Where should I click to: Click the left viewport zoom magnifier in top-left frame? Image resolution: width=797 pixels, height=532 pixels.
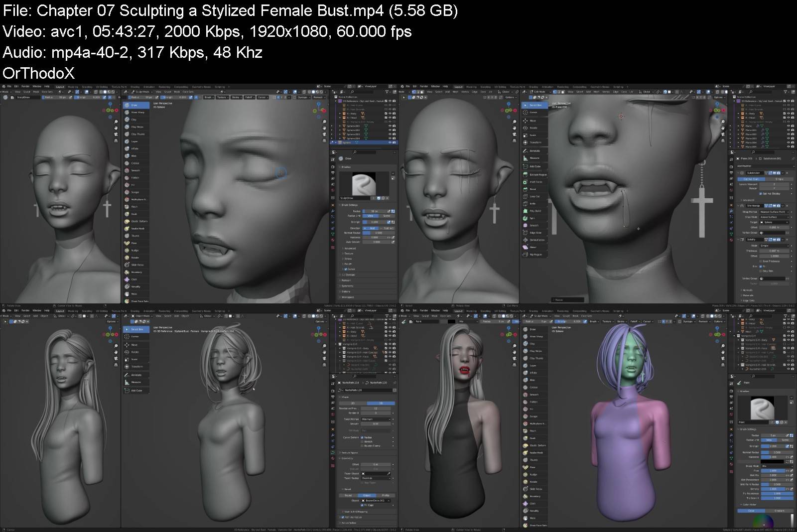pyautogui.click(x=116, y=121)
